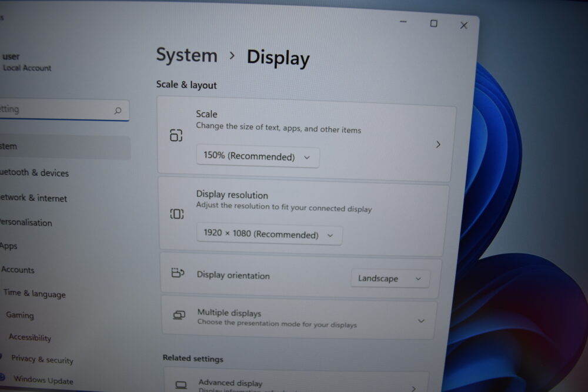This screenshot has width=588, height=392.
Task: Click the Display breadcrumb title
Action: coord(278,58)
